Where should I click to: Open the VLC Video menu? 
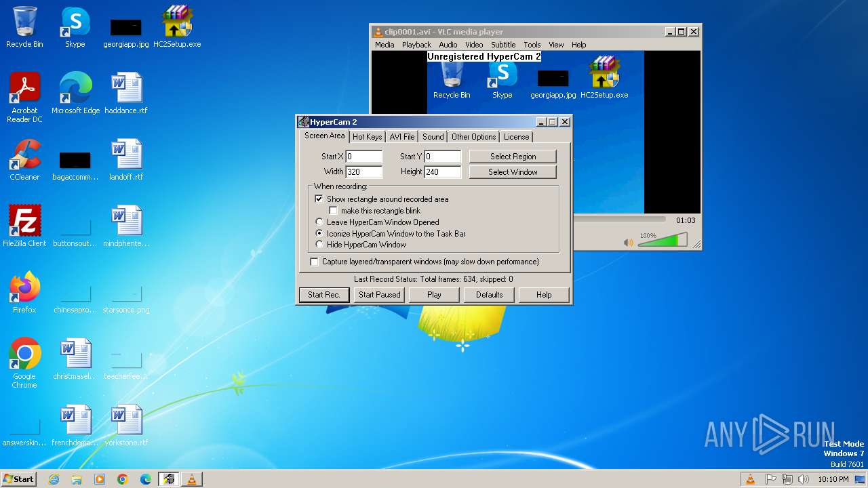click(x=474, y=45)
